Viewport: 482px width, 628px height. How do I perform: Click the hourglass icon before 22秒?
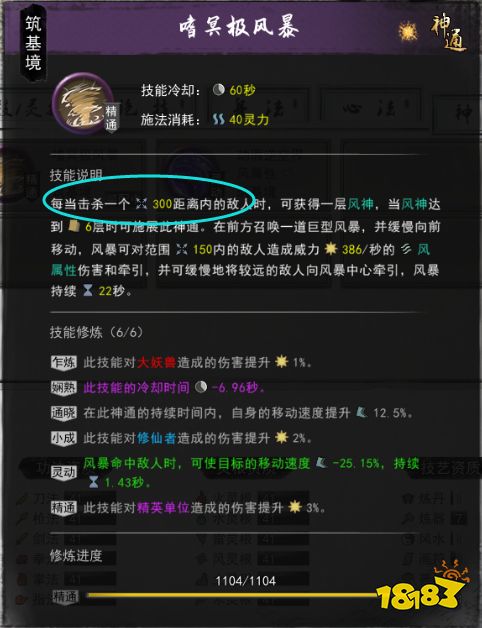pyautogui.click(x=88, y=290)
